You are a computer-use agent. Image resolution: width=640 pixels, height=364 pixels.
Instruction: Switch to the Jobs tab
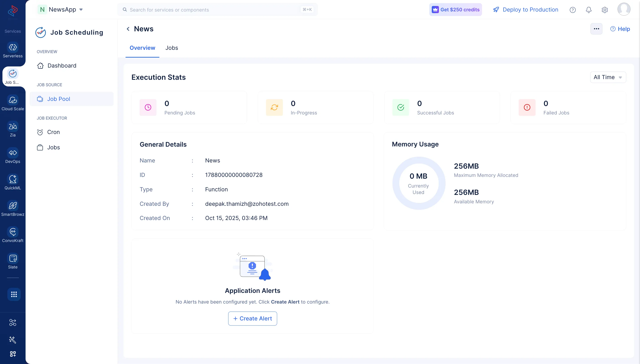click(172, 48)
